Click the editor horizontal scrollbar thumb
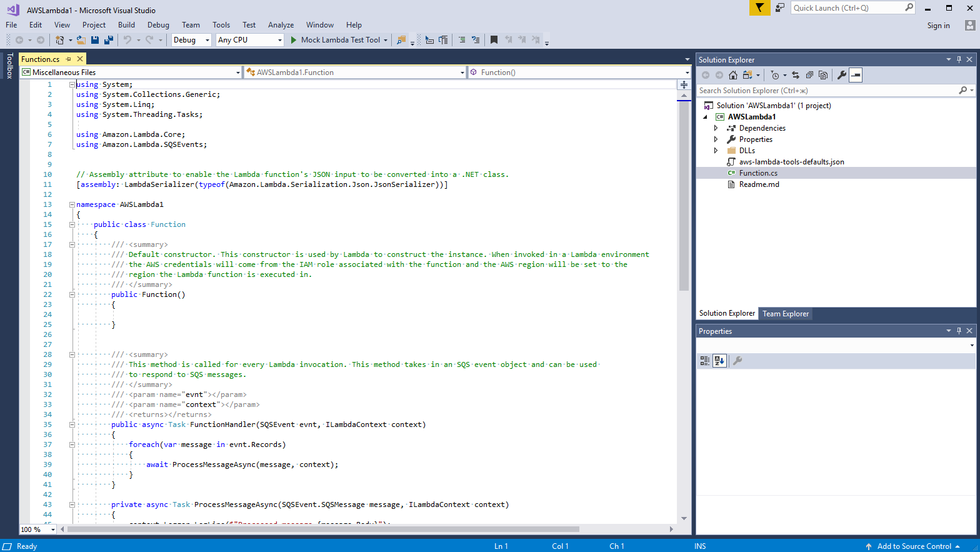The image size is (980, 552). 323,529
